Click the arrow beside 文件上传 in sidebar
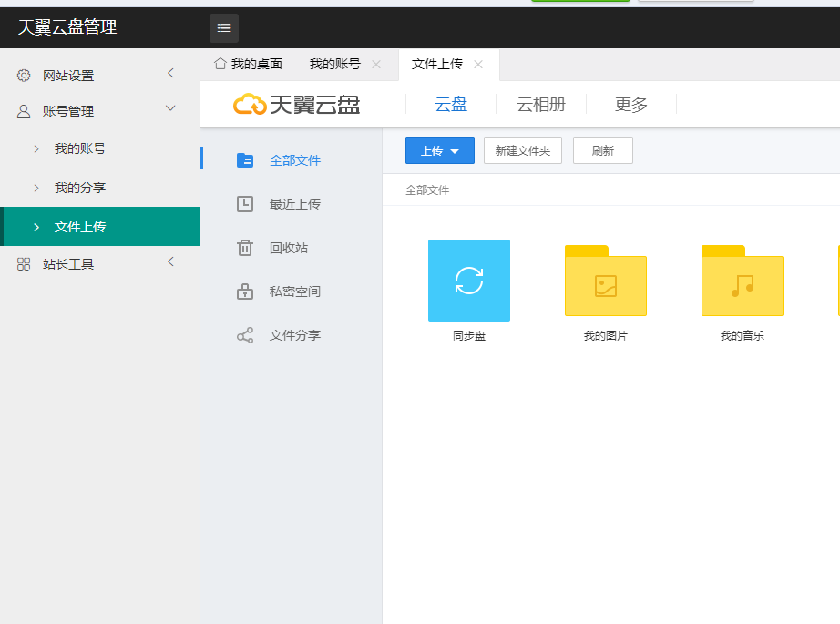 [x=36, y=227]
